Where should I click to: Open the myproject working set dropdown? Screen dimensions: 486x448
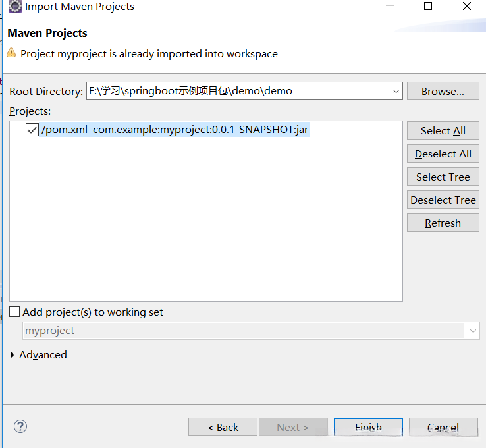click(473, 331)
